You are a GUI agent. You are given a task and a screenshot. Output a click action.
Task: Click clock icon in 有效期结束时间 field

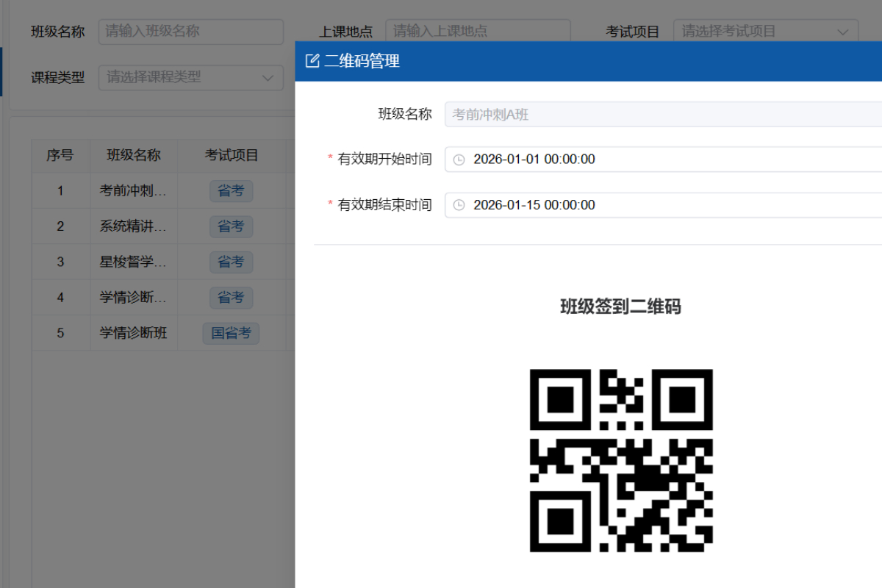pyautogui.click(x=459, y=205)
